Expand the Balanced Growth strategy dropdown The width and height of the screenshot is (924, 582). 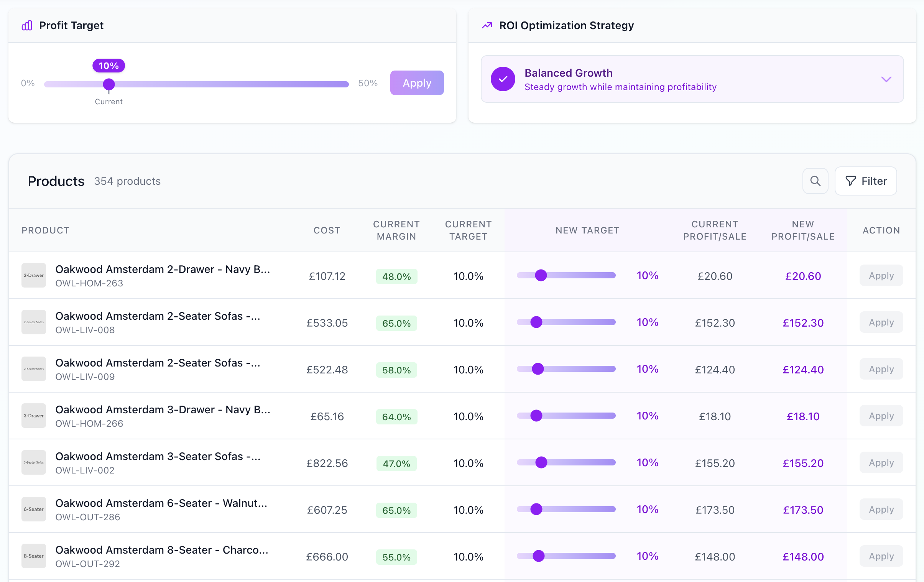(886, 79)
